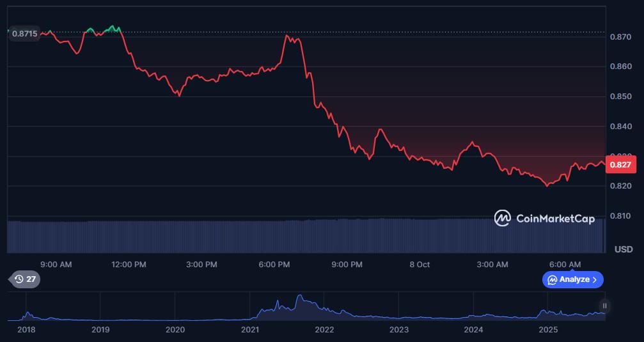Click the CoinMarketCap logo icon watermark
The height and width of the screenshot is (342, 644).
coord(503,219)
